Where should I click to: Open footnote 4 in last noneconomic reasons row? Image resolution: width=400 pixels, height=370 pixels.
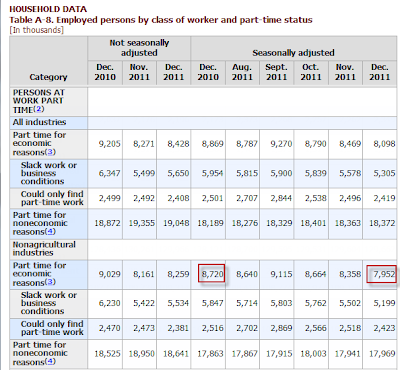click(50, 362)
